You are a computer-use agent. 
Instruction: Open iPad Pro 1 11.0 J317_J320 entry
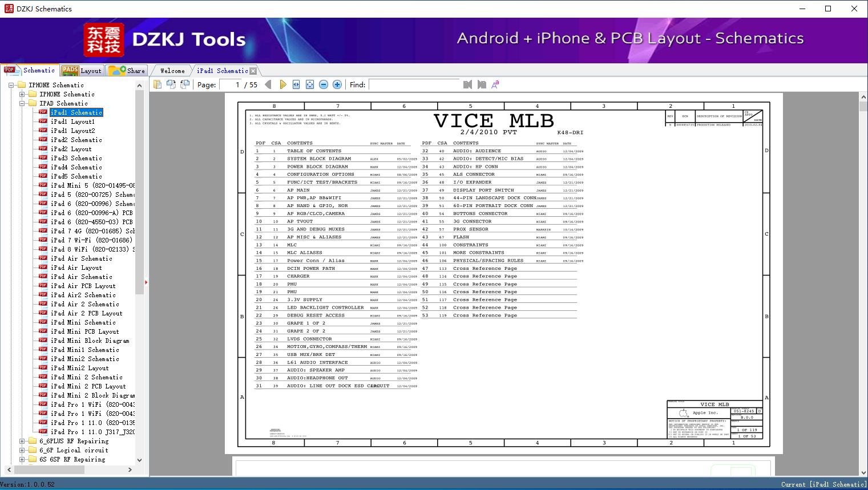click(x=92, y=432)
